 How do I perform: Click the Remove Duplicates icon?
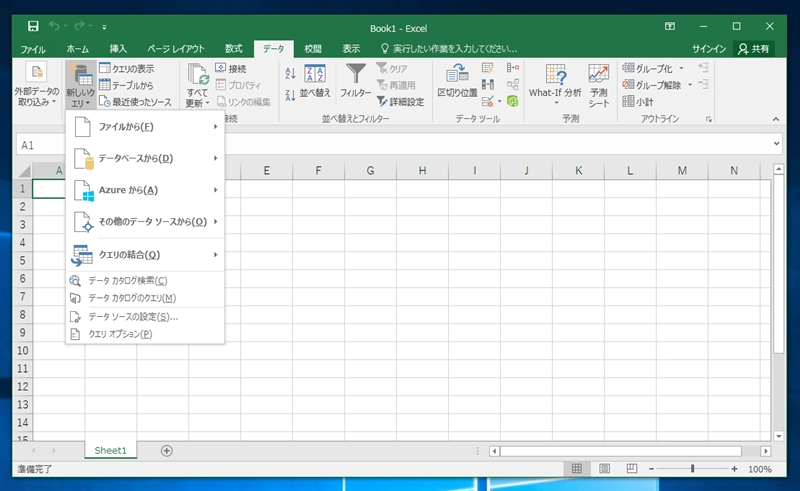click(488, 85)
